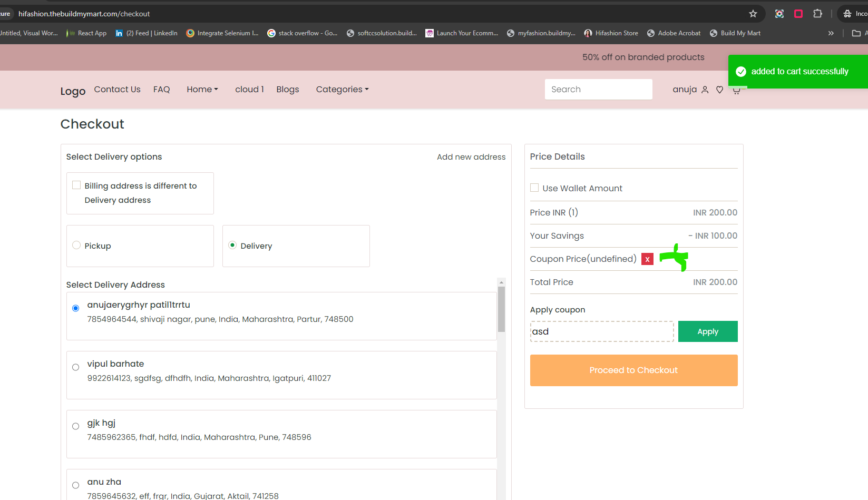Click the Total Price INR 200.00 value
Image resolution: width=868 pixels, height=500 pixels.
(715, 282)
